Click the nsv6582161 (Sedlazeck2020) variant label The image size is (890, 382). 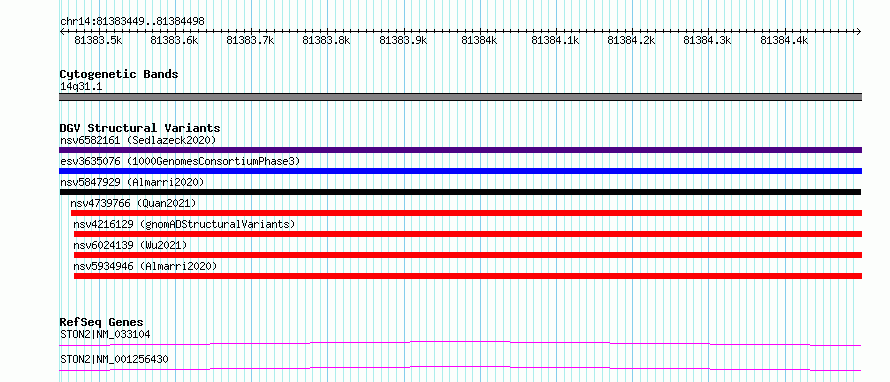[138, 140]
